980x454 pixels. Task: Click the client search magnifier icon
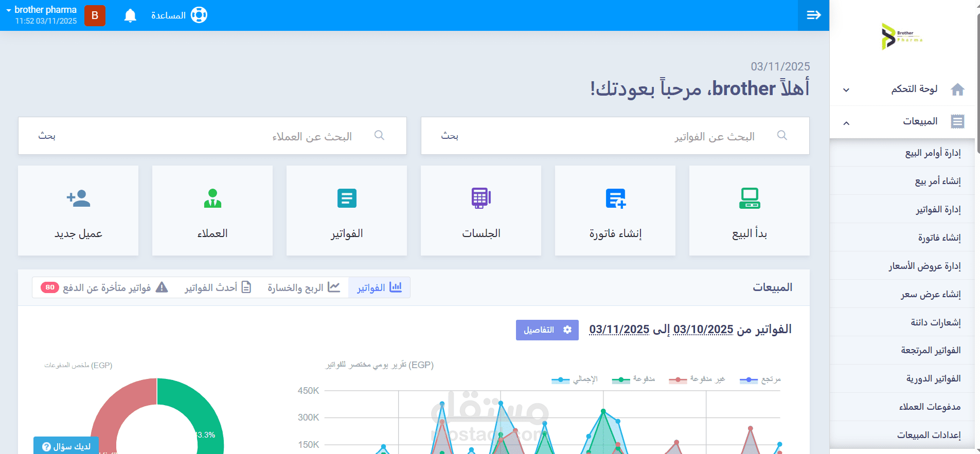[379, 135]
